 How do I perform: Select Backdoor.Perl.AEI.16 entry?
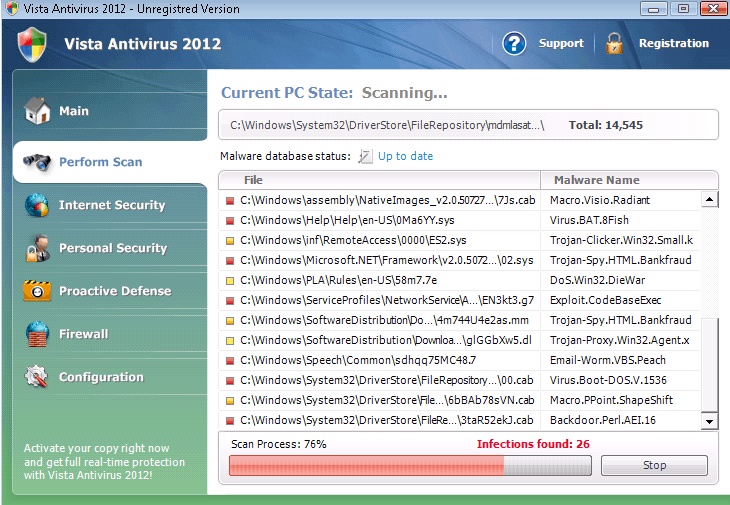[602, 421]
